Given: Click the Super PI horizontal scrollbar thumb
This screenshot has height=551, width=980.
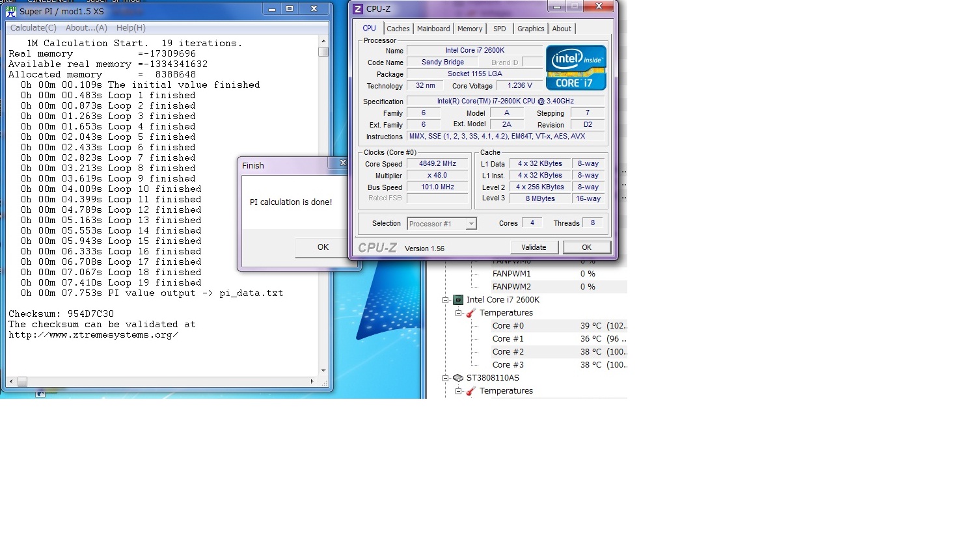Looking at the screenshot, I should (x=22, y=382).
